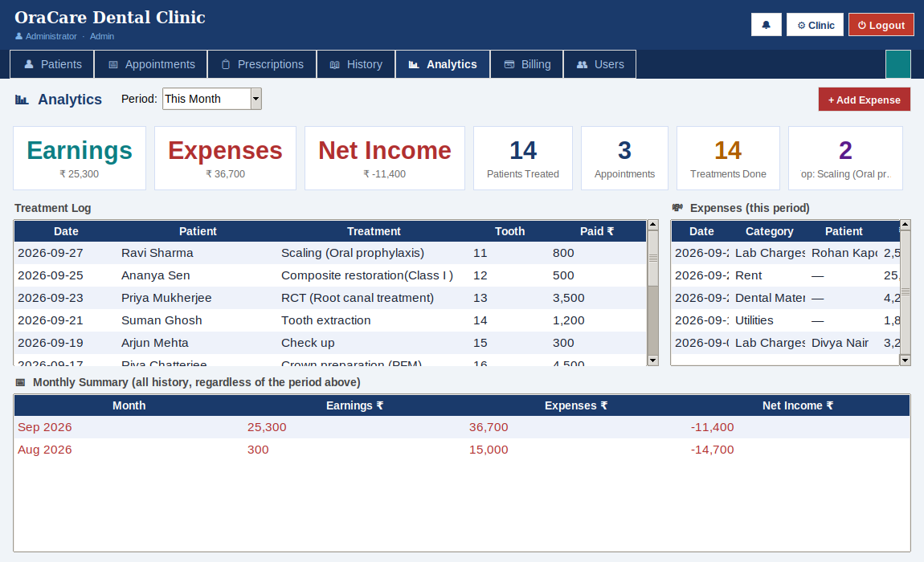Viewport: 924px width, 562px height.
Task: Sort Treatment Log by Treatment column
Action: click(x=374, y=231)
